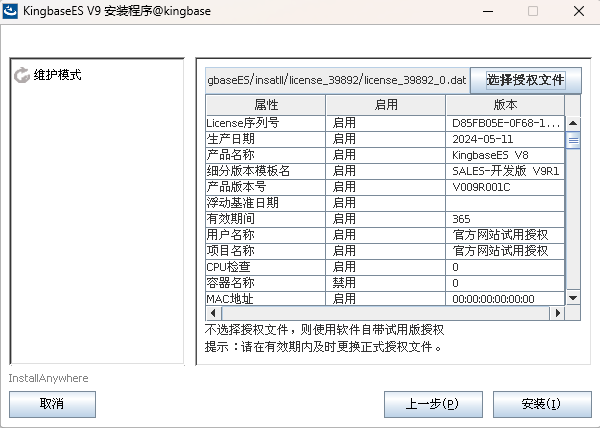The image size is (600, 428).
Task: Click the 取消 button
Action: tap(52, 404)
